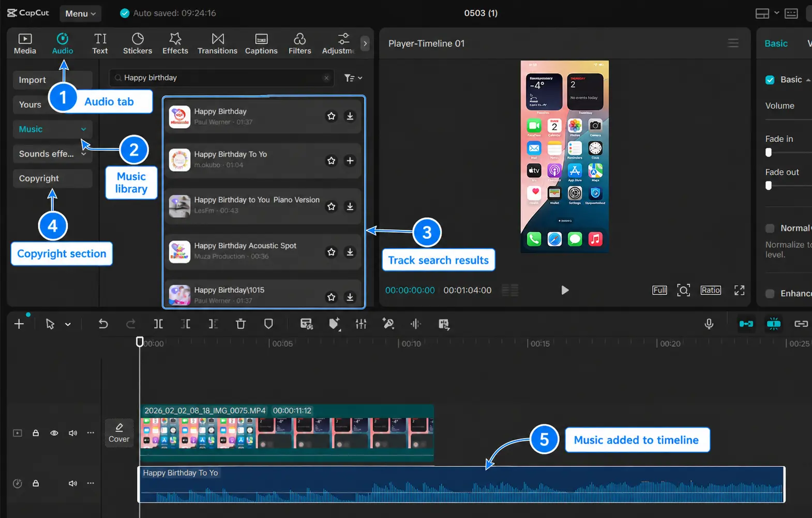Open the Filters tab
The image size is (812, 518).
299,43
